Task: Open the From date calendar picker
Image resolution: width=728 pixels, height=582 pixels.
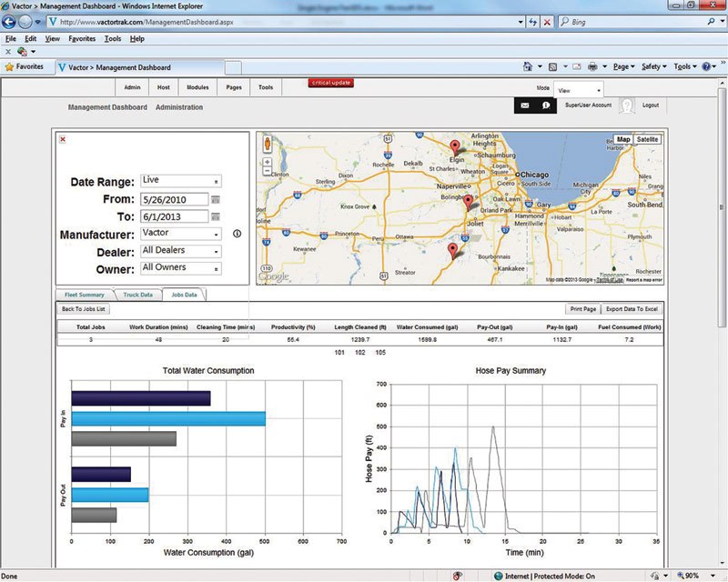Action: 216,199
